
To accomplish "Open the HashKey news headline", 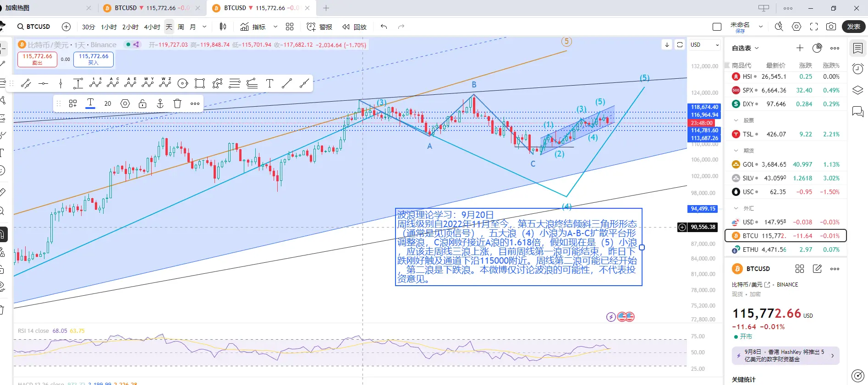I will tap(786, 355).
